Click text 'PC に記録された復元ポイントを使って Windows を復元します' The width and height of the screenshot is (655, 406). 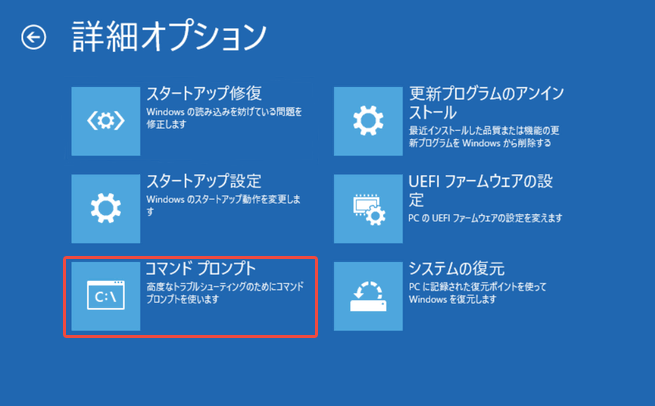[x=477, y=293]
